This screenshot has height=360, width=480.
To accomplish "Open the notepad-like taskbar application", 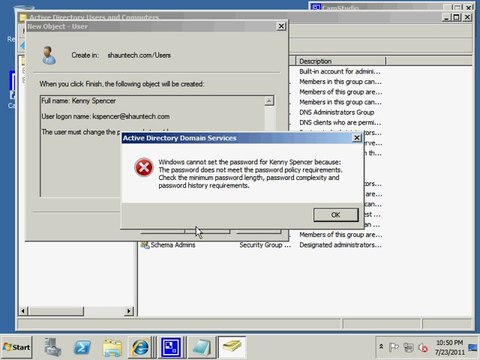I will click(202, 347).
